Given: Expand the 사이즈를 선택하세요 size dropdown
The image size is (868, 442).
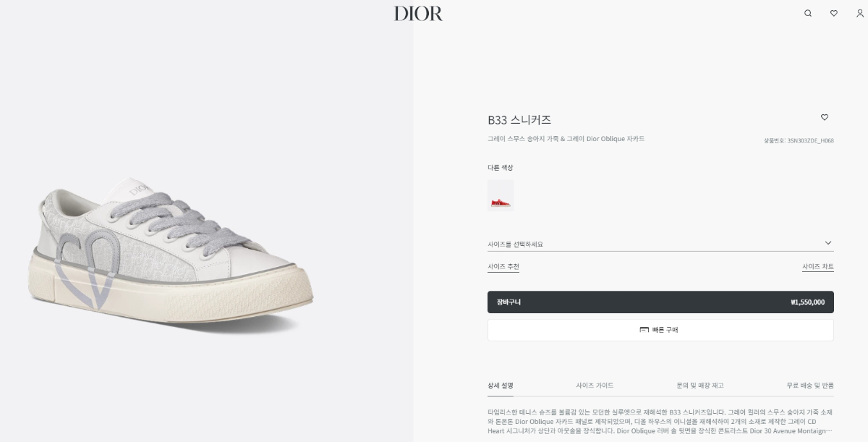Looking at the screenshot, I should tap(660, 244).
